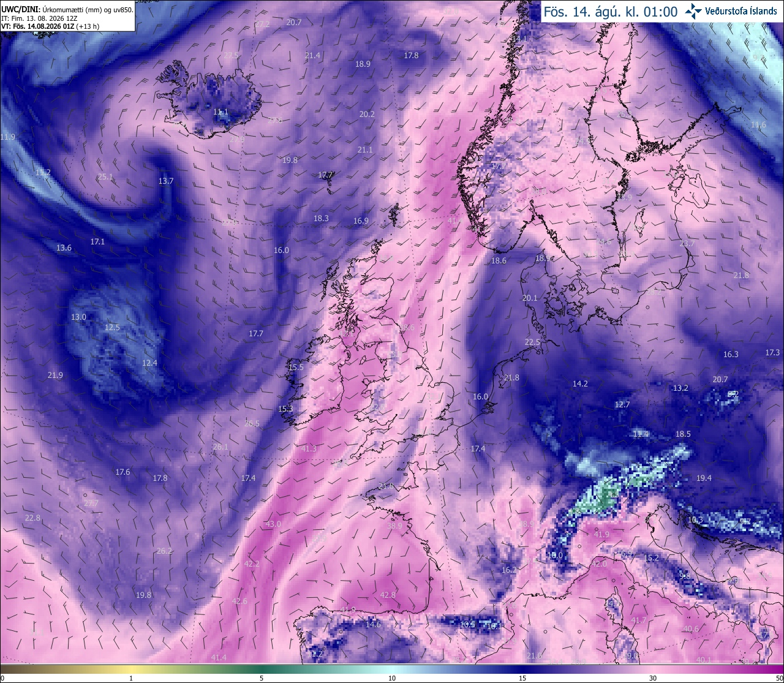This screenshot has height=683, width=784.
Task: Click the 30 mark on color scale
Action: (653, 678)
